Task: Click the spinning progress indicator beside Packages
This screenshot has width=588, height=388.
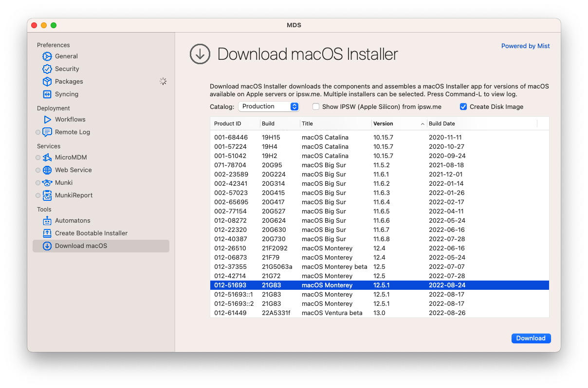Action: tap(164, 82)
